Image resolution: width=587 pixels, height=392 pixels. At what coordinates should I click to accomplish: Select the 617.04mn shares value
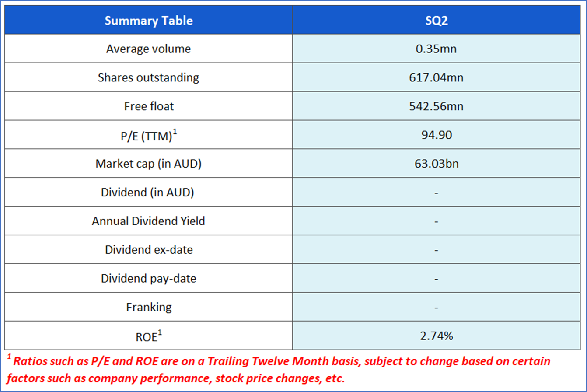[x=436, y=77]
